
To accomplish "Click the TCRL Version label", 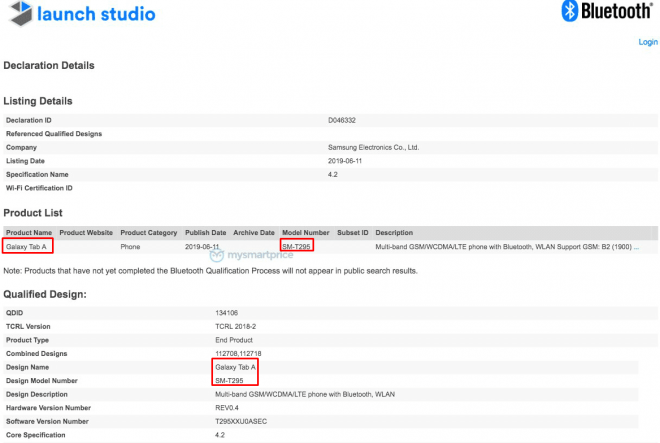I will pos(28,326).
